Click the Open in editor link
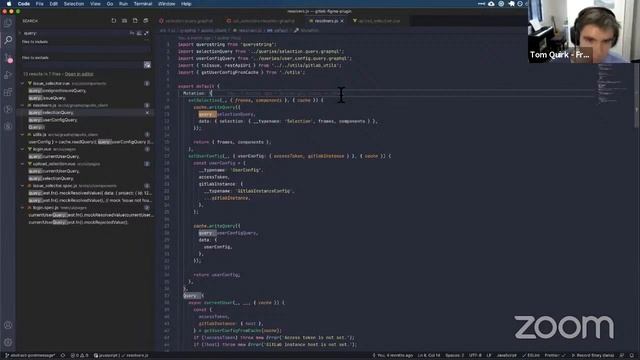 (x=79, y=74)
